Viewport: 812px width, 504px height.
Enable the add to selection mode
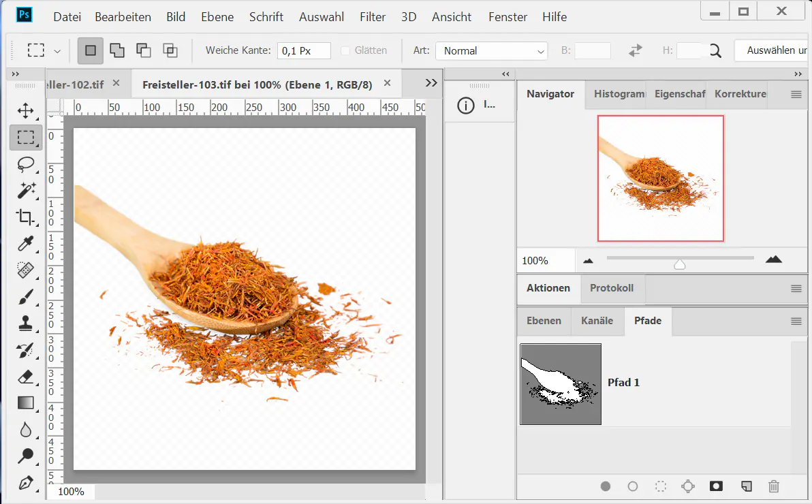(x=117, y=50)
